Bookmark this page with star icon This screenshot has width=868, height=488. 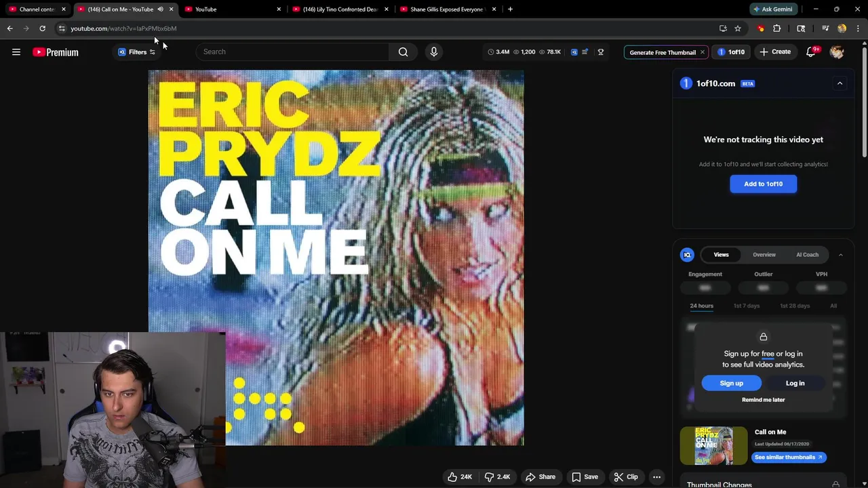point(738,28)
